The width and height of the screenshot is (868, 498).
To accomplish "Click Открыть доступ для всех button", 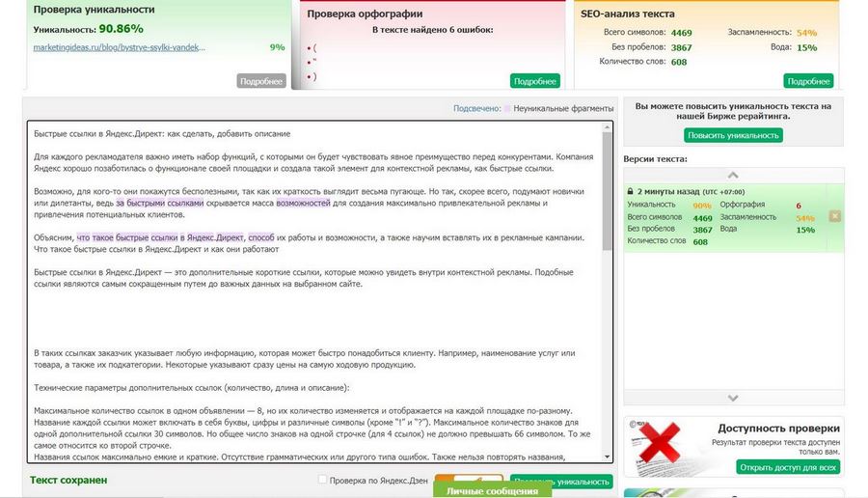I will [788, 467].
